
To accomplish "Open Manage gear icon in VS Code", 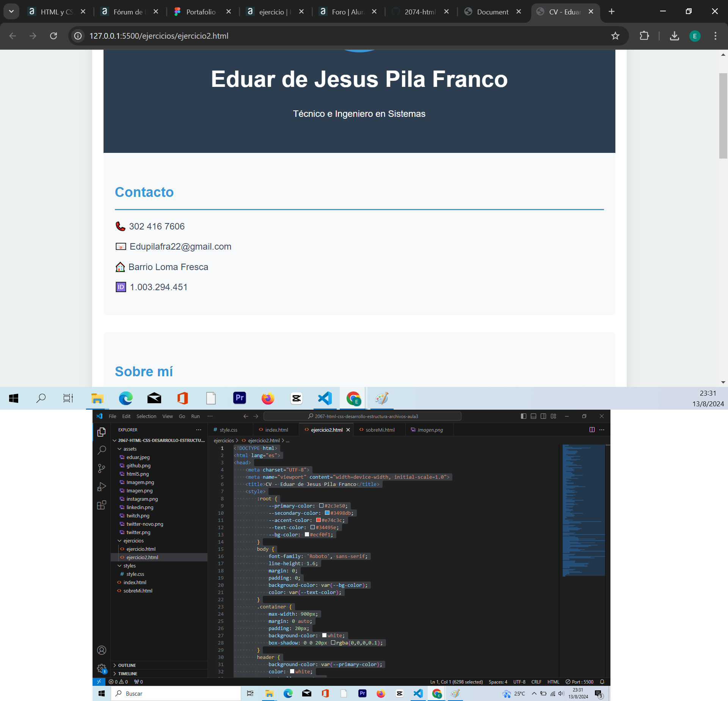I will 101,668.
